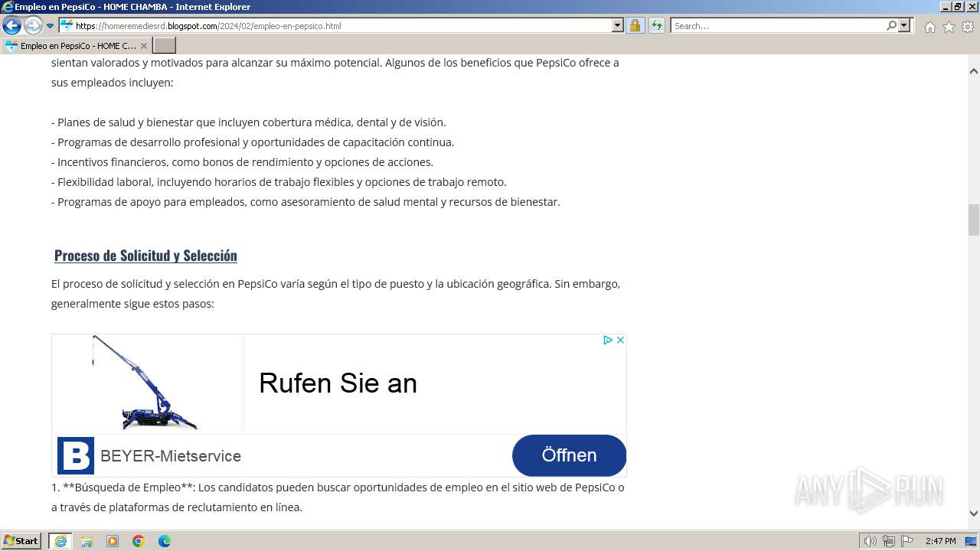Open a new blank tab
The image size is (980, 551).
click(165, 46)
